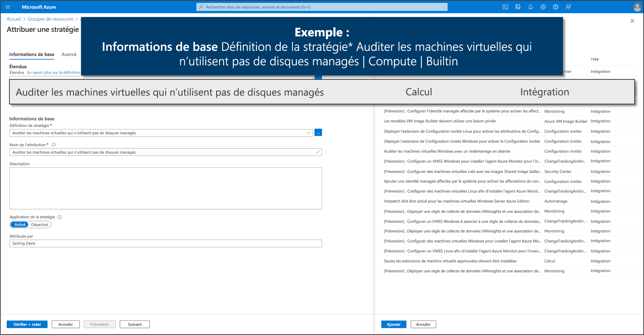Click the 'Security Center' category cell
This screenshot has height=335, width=644.
pyautogui.click(x=558, y=172)
